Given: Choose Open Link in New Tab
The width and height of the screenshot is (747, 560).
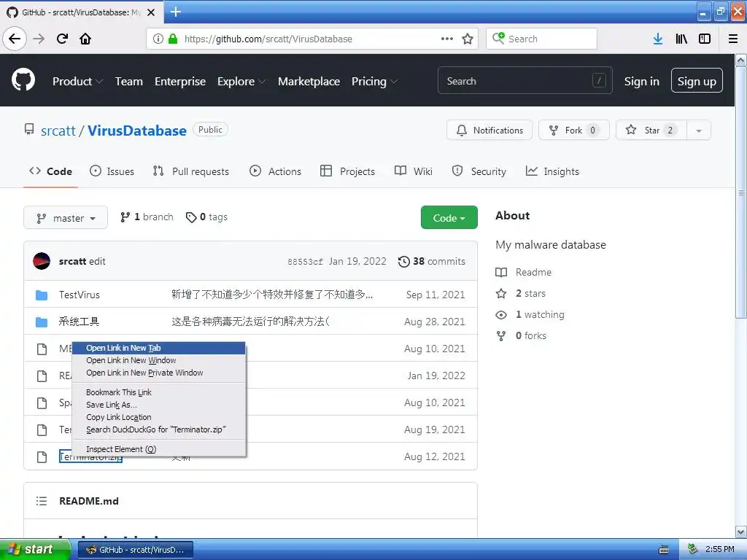Looking at the screenshot, I should pos(158,348).
